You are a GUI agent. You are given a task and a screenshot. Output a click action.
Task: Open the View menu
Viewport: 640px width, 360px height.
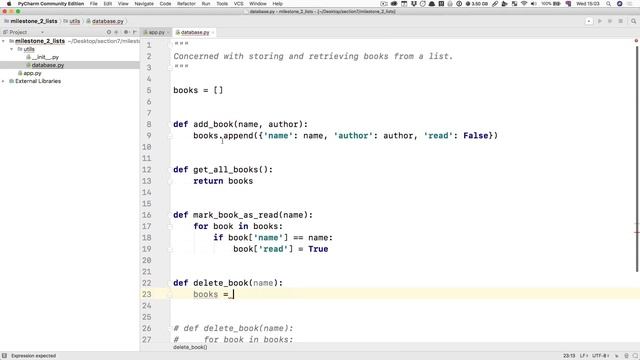123,4
